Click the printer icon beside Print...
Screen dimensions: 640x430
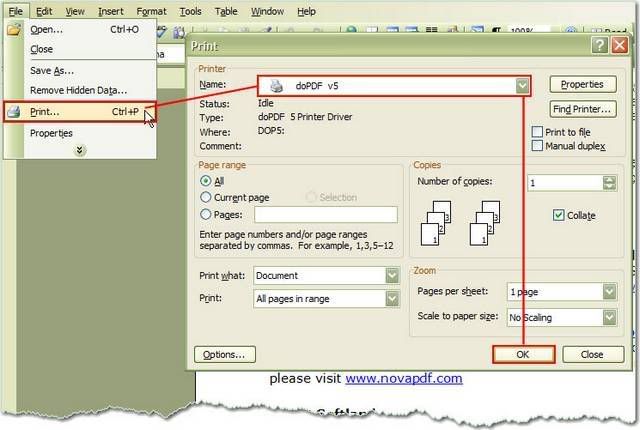click(x=14, y=112)
